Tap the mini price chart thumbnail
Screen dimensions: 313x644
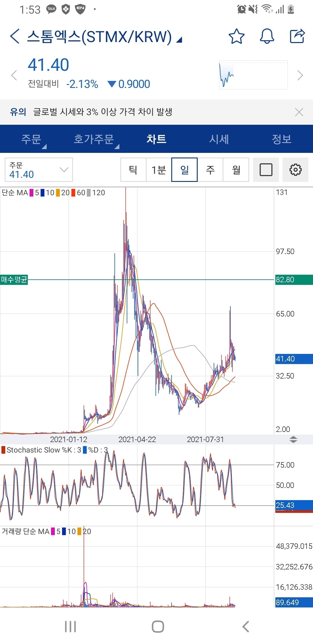tap(253, 75)
